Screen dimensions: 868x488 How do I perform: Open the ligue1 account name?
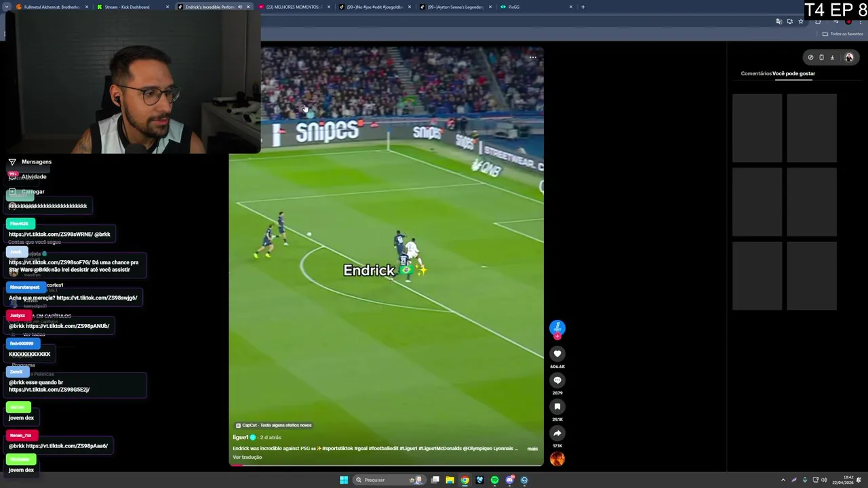click(241, 437)
